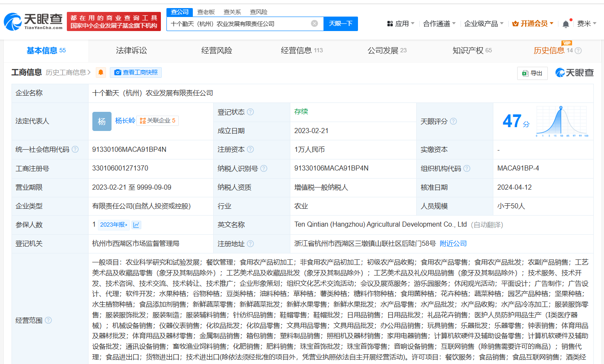The width and height of the screenshot is (604, 364).
Task: Click the notification bell icon
Action: tap(566, 24)
